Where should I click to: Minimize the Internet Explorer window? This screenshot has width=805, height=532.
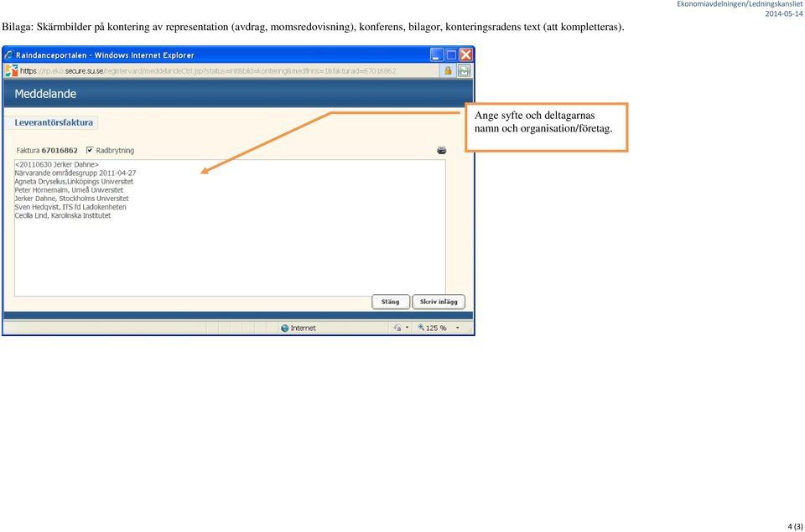437,55
